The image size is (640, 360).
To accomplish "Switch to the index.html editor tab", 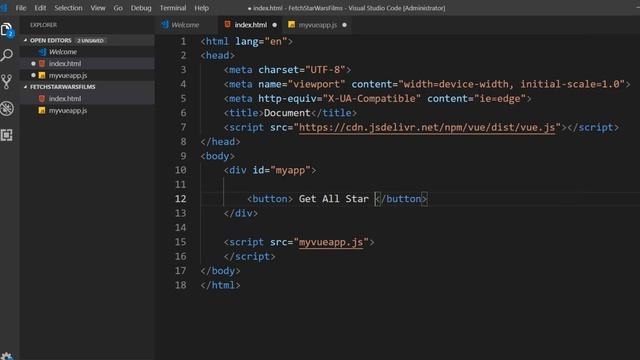I will click(x=250, y=25).
